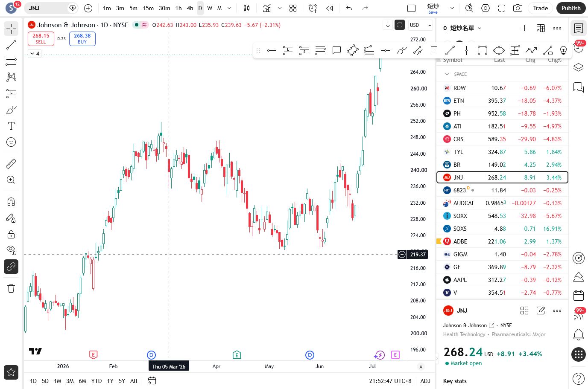
Task: Select the ellipse tool in floating toolbar
Action: click(499, 50)
